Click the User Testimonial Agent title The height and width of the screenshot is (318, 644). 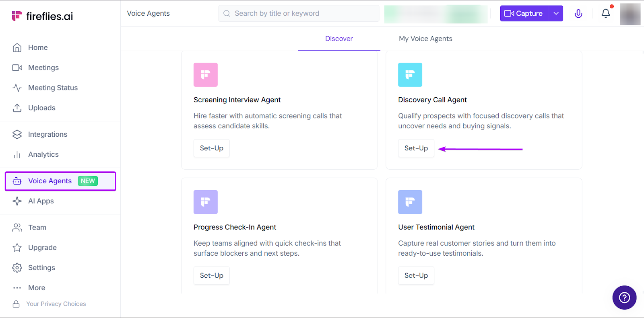point(436,227)
